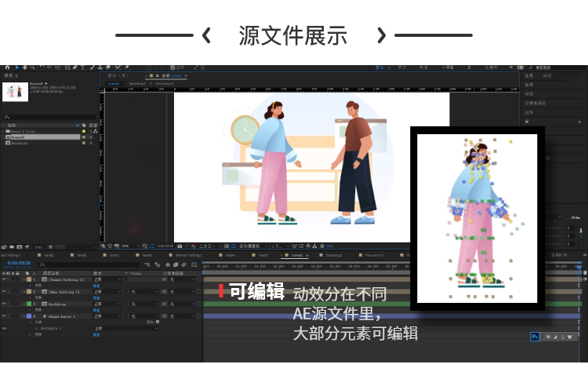Click the Project panel search field
The height and width of the screenshot is (379, 588).
(x=49, y=117)
